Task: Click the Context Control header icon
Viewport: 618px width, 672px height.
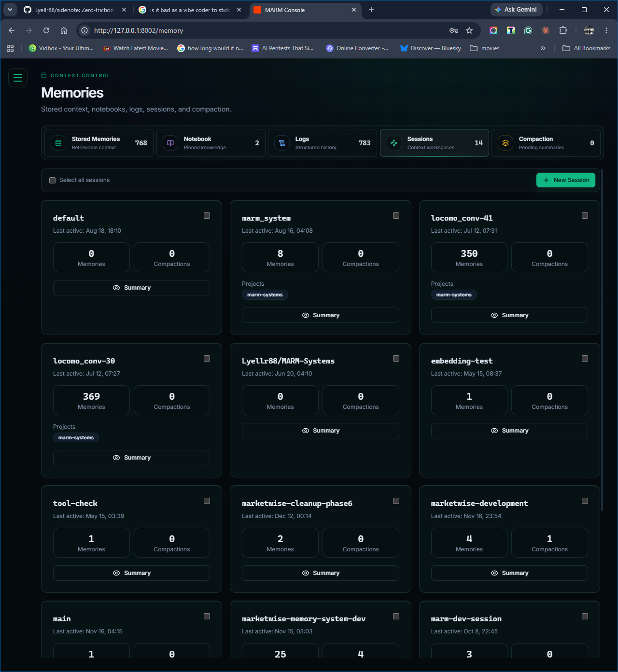Action: coord(44,75)
